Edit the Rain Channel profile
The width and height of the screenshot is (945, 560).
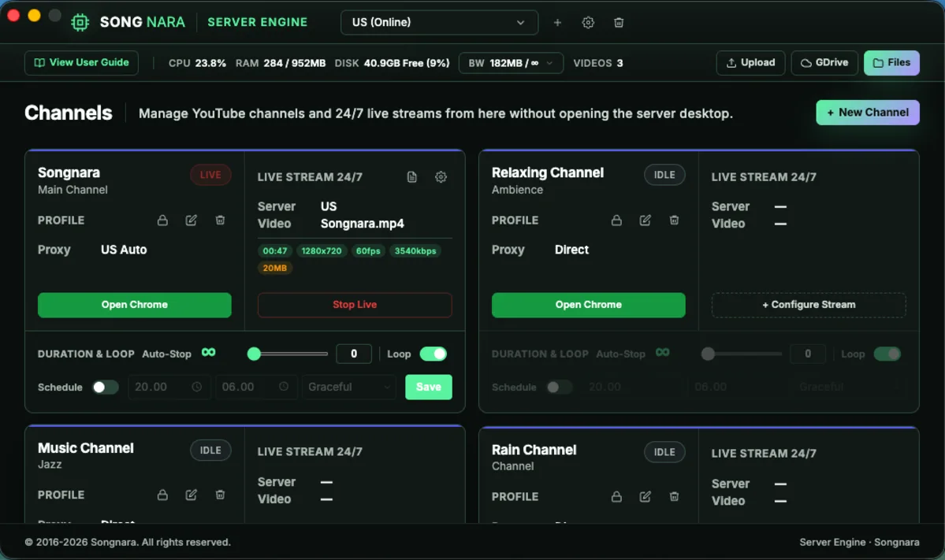point(645,497)
